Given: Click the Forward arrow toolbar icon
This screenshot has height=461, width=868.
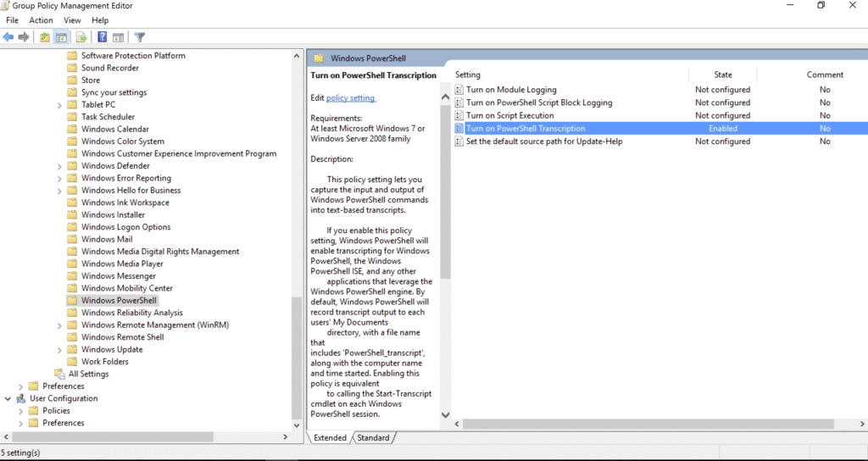Looking at the screenshot, I should tap(24, 37).
